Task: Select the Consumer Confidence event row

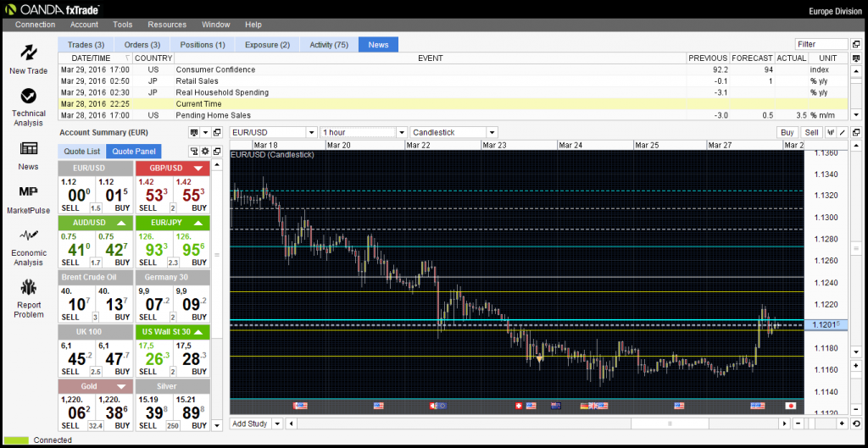Action: (453, 69)
